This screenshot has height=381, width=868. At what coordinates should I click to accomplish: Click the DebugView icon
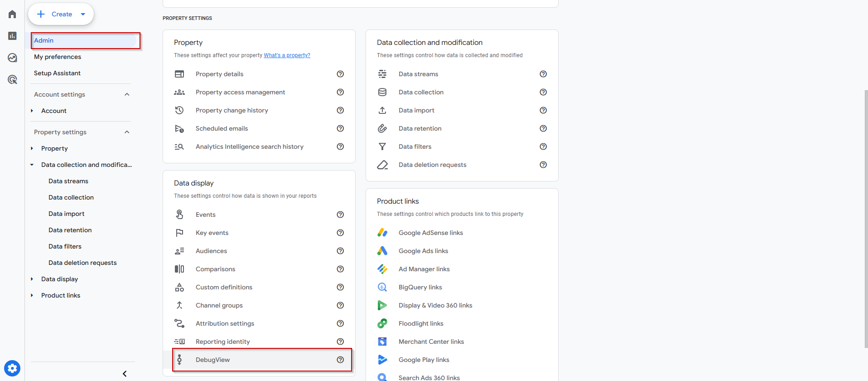point(179,360)
